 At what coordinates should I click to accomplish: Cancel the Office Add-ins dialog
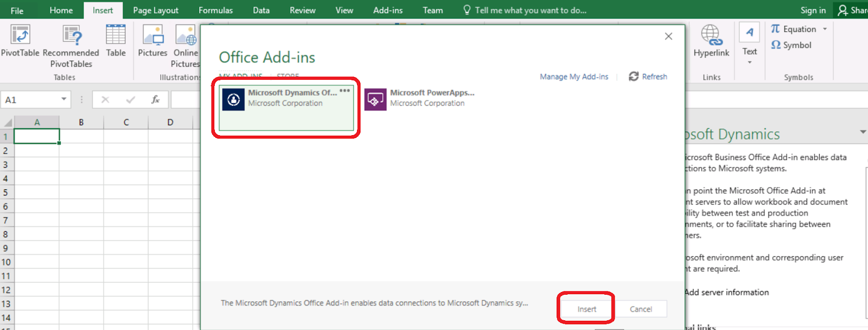[x=641, y=309]
